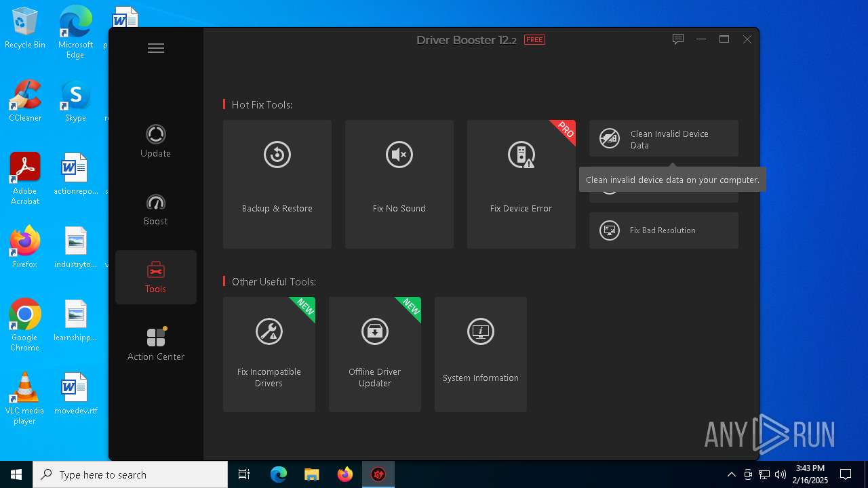The image size is (868, 488).
Task: Select the Adobe Acrobat desktop shortcut
Action: 25,179
